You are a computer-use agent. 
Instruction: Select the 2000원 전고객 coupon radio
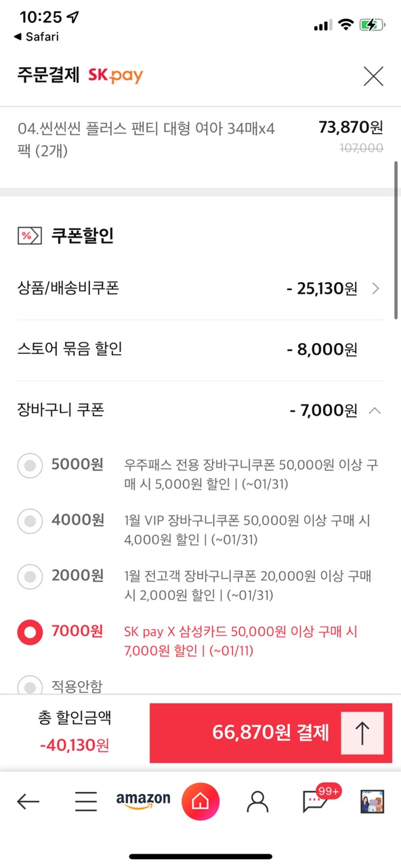tap(30, 577)
